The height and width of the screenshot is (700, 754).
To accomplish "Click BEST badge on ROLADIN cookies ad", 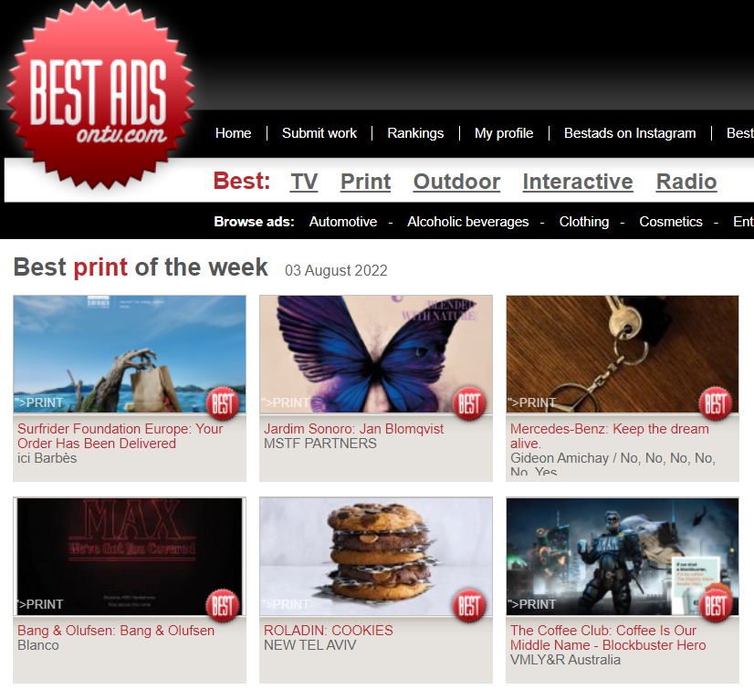I will point(469,605).
